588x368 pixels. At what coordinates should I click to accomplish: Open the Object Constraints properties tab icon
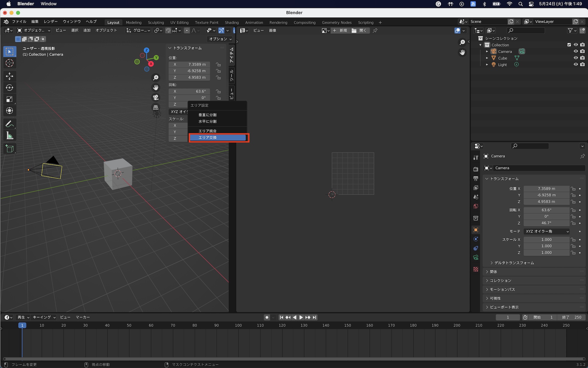[476, 248]
